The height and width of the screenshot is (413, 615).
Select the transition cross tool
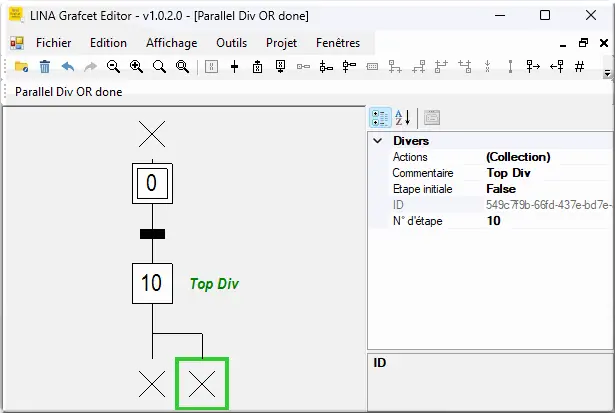pyautogui.click(x=235, y=67)
